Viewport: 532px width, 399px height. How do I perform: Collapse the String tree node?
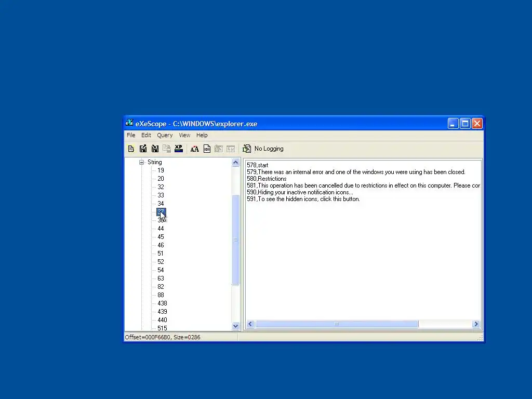141,162
